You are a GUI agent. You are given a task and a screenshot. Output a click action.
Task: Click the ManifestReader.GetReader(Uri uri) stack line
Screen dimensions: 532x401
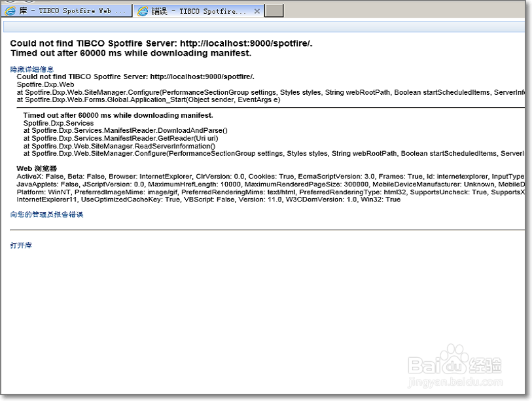coord(121,139)
